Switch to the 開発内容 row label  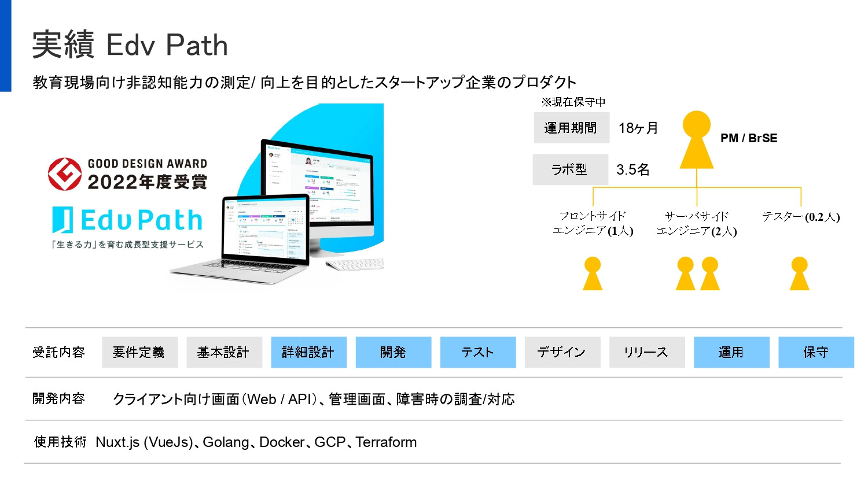click(58, 398)
